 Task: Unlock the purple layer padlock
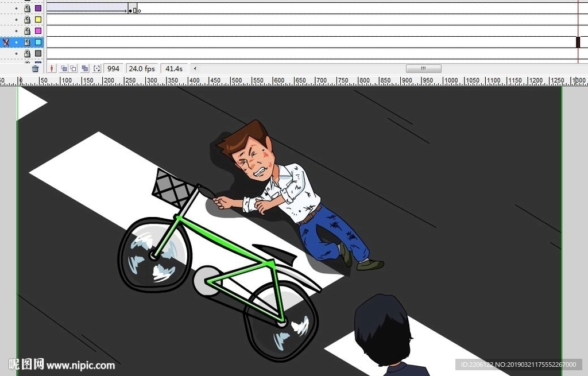tap(27, 8)
